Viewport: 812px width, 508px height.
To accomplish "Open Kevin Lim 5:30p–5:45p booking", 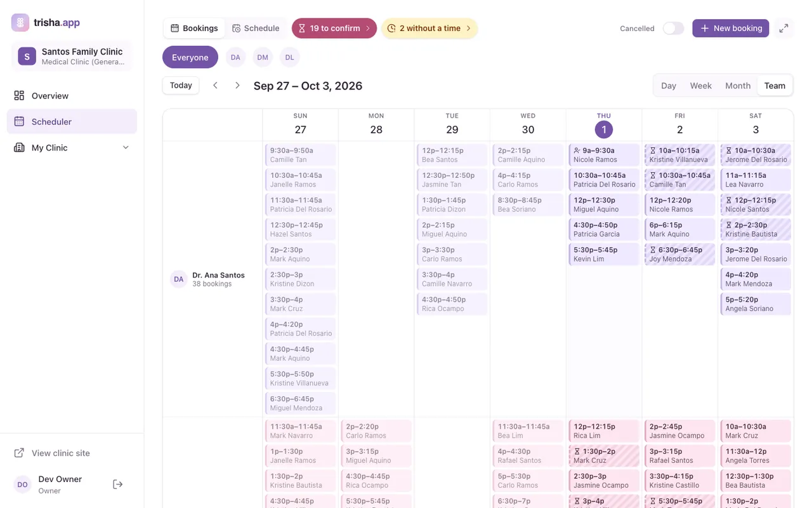I will [604, 255].
